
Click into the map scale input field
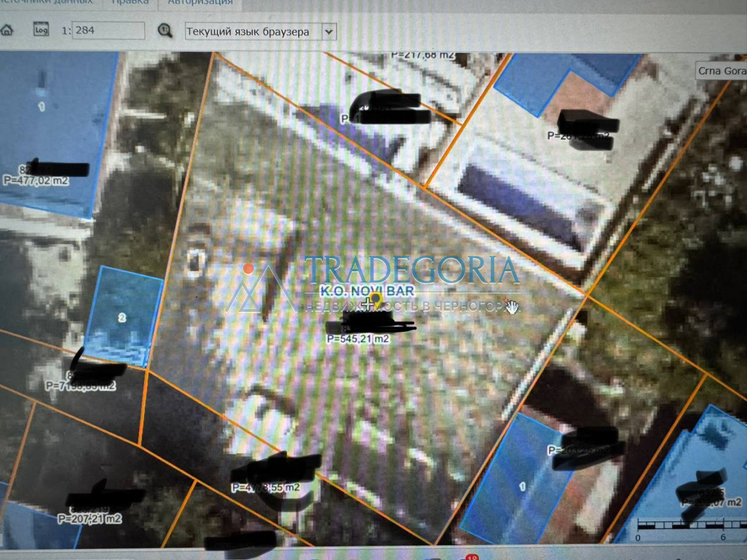[x=109, y=31]
